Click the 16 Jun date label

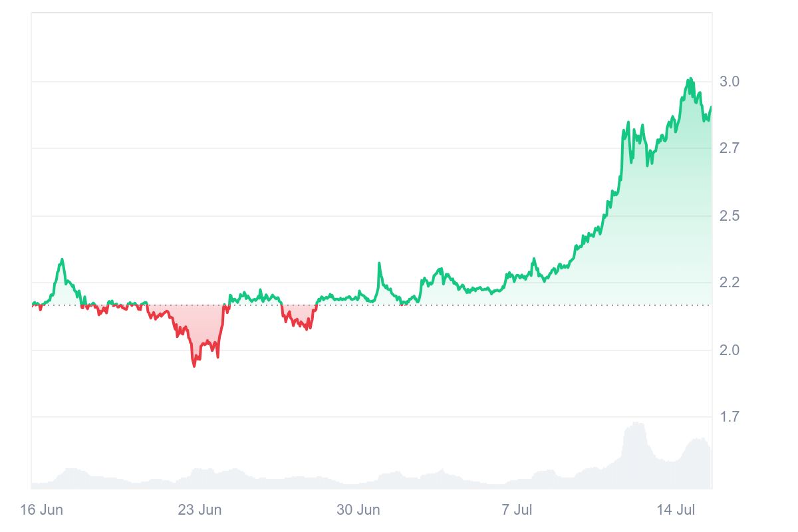pyautogui.click(x=42, y=510)
